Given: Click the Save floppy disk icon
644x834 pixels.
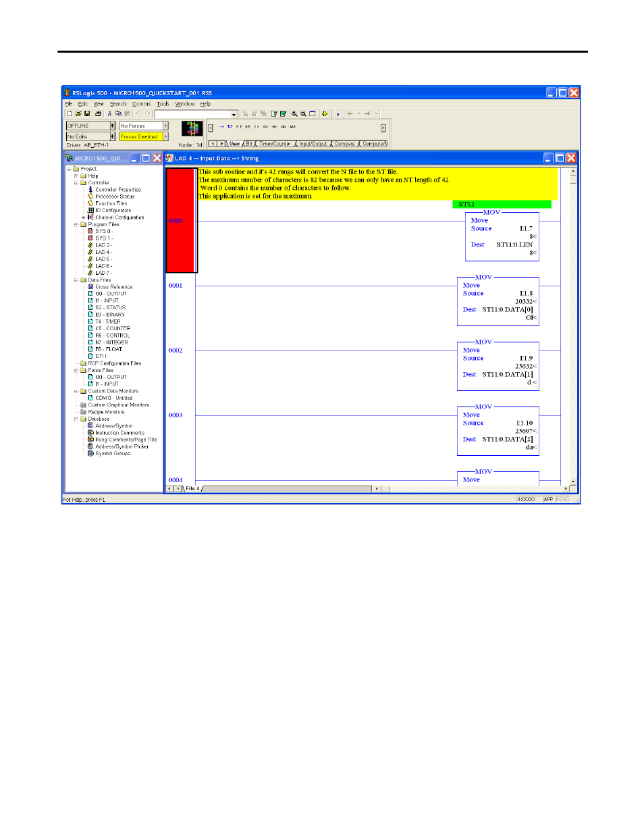Looking at the screenshot, I should click(x=87, y=114).
